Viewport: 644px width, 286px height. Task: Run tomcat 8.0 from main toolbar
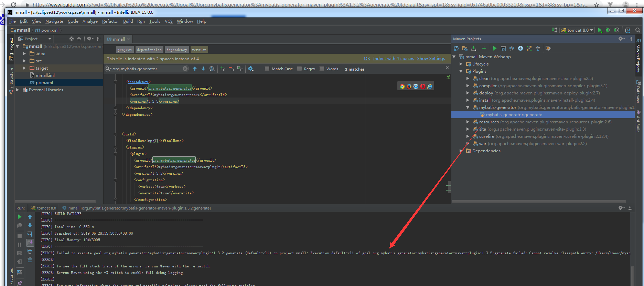tap(600, 30)
